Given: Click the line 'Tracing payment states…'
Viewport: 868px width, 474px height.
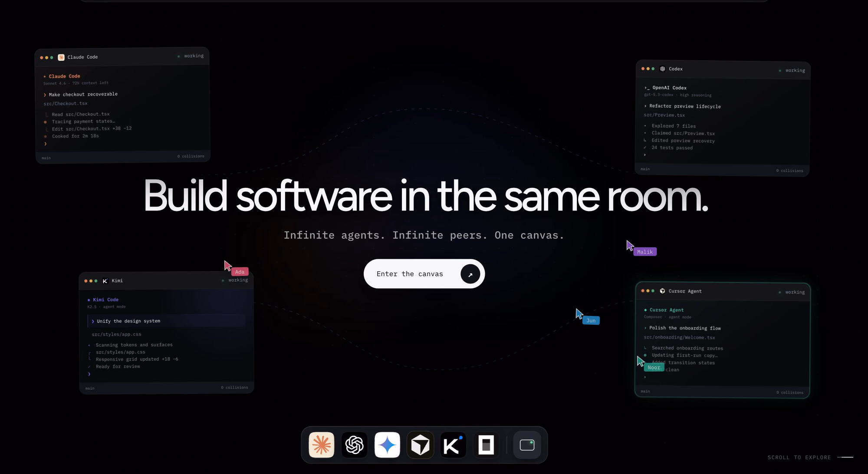Looking at the screenshot, I should click(x=83, y=122).
